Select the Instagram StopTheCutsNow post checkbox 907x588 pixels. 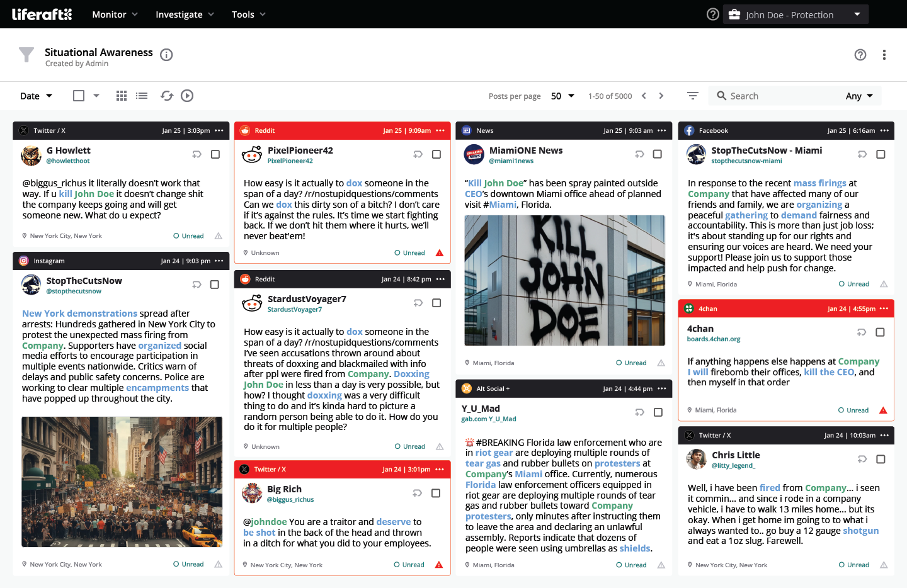coord(215,285)
